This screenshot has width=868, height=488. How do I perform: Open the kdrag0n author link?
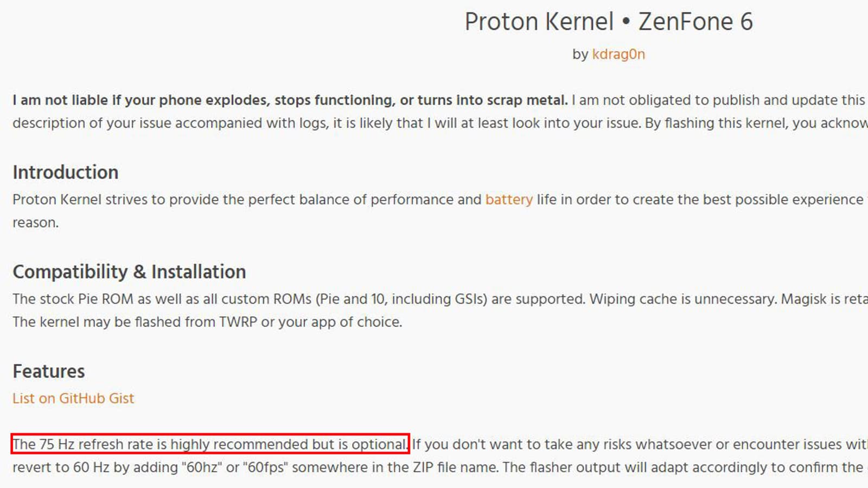(x=618, y=54)
